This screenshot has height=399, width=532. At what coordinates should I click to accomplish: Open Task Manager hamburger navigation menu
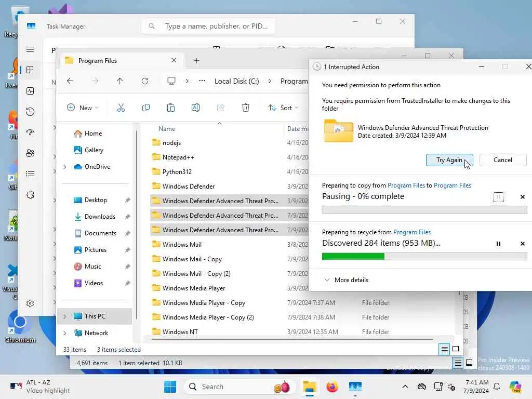[x=30, y=49]
